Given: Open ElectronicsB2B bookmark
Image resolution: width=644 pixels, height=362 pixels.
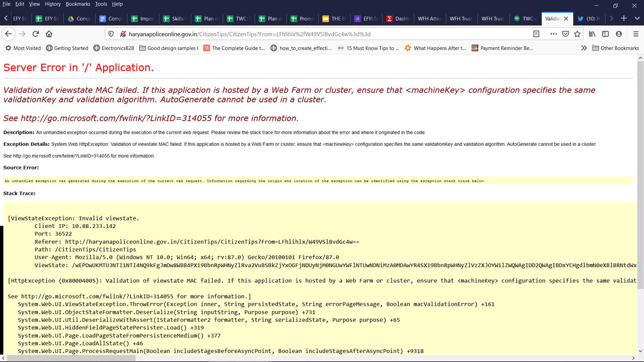Looking at the screenshot, I should click(x=113, y=48).
